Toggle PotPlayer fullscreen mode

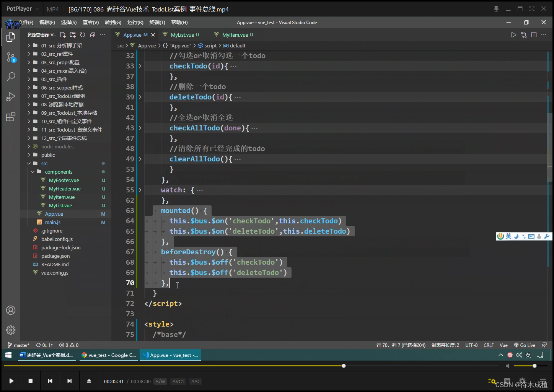(x=532, y=9)
